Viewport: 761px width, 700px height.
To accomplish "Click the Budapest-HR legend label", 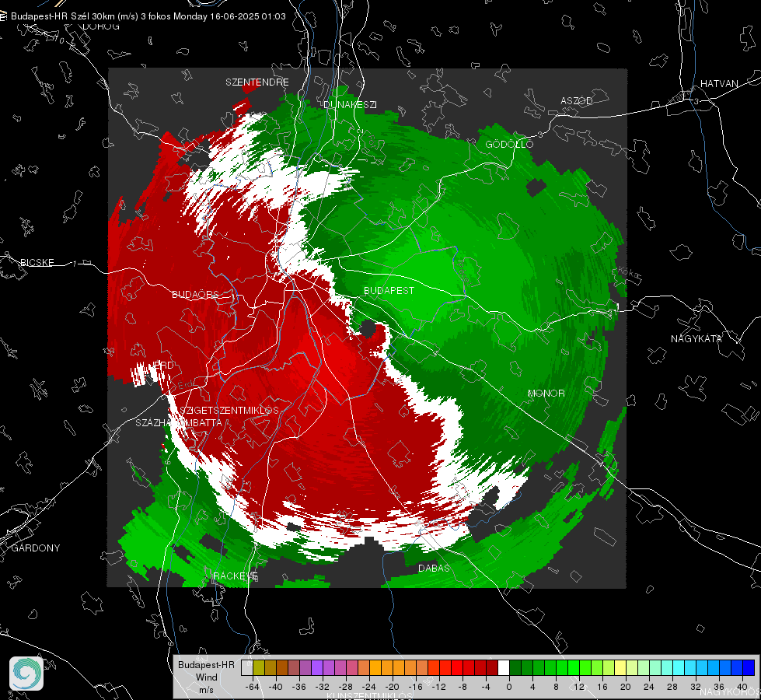I will (x=206, y=664).
